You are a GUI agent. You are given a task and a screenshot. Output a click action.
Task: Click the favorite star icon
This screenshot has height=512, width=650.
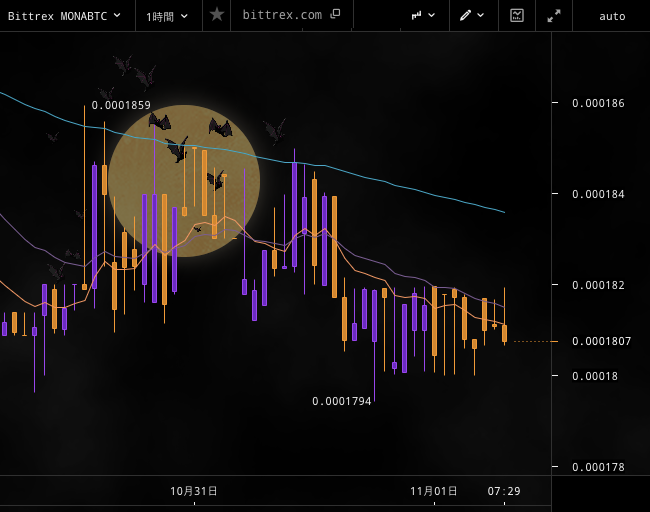coord(216,15)
